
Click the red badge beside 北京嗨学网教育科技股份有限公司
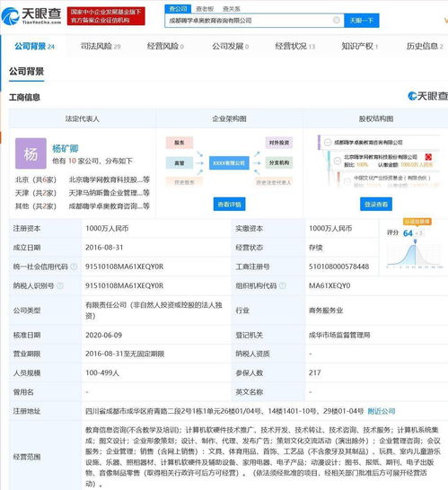coord(428,157)
